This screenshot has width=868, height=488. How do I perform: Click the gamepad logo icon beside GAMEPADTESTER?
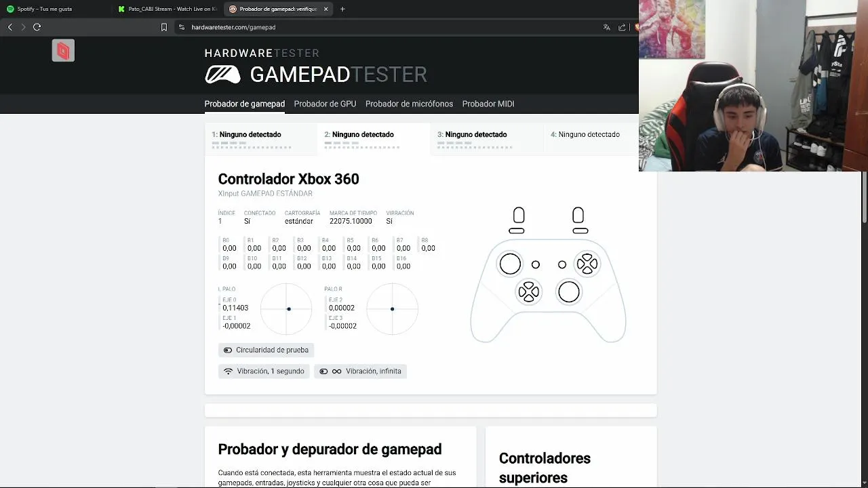click(222, 75)
